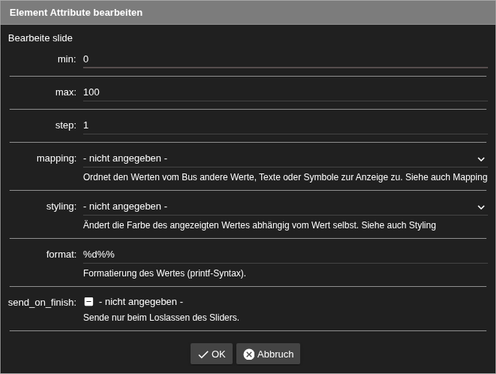Viewport: 496px width, 374px height.
Task: Cancel with the Abbruch button
Action: click(268, 354)
